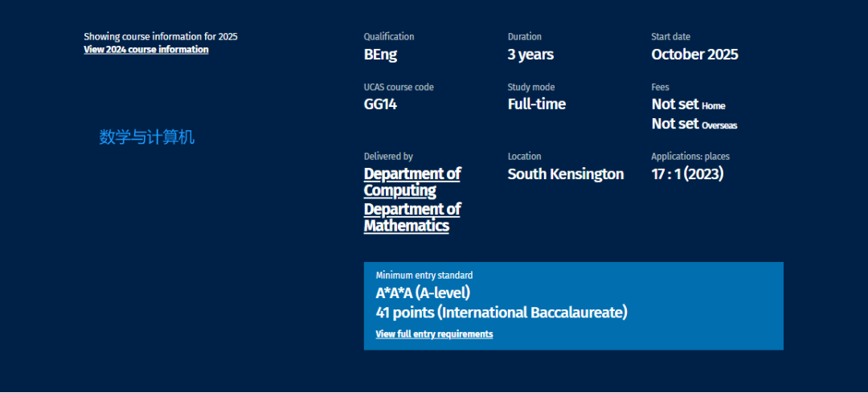Click the 41 points International Baccalaureate text
Screen dimensions: 868x393
pyautogui.click(x=501, y=313)
